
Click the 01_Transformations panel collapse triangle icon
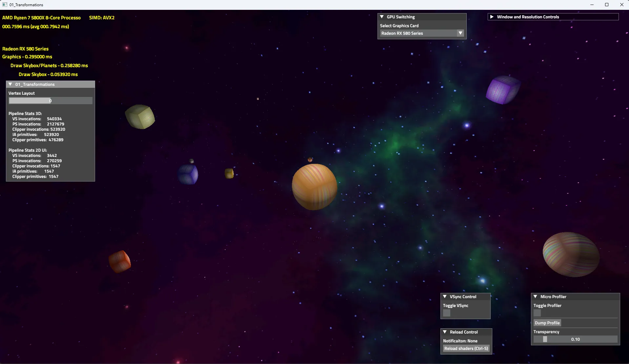10,84
